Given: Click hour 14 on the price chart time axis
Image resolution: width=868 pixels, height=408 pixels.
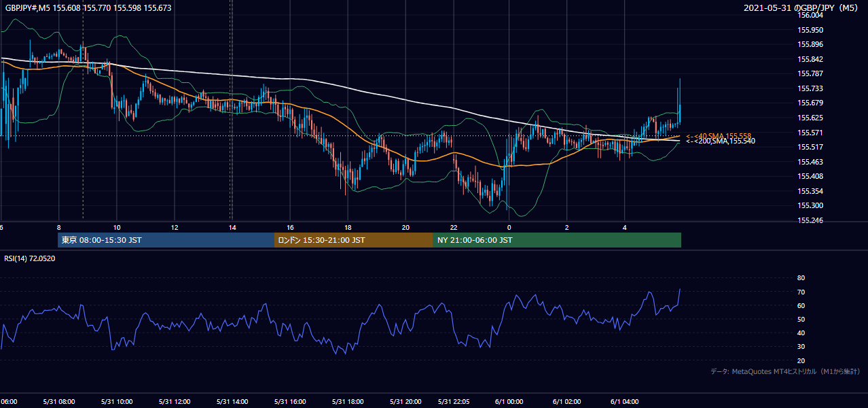Looking at the screenshot, I should [232, 227].
